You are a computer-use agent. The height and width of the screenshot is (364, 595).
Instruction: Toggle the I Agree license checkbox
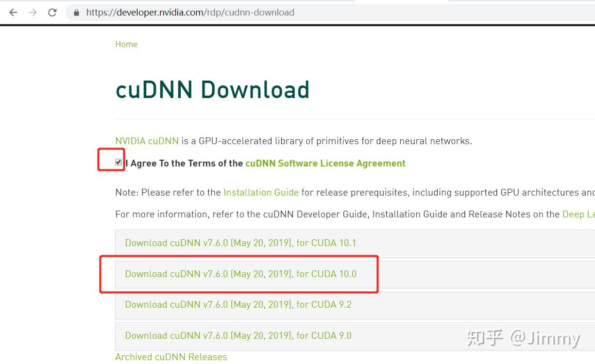(x=119, y=162)
